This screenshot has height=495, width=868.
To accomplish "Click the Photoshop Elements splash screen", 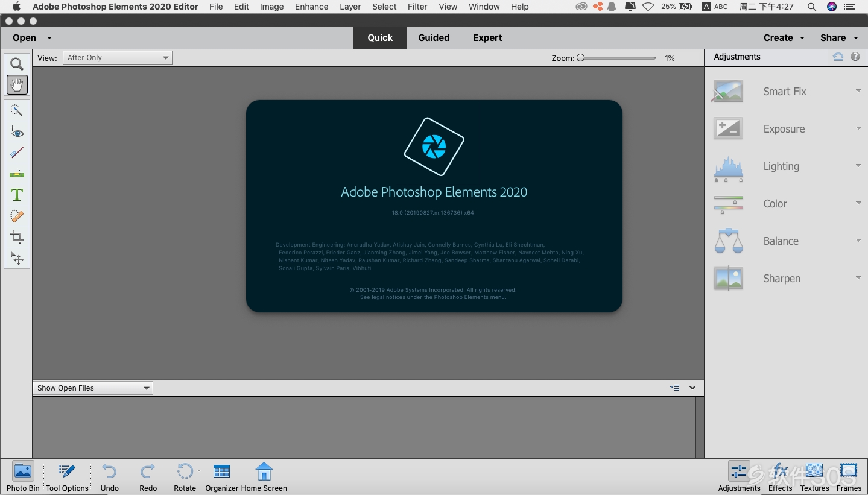I will click(434, 206).
